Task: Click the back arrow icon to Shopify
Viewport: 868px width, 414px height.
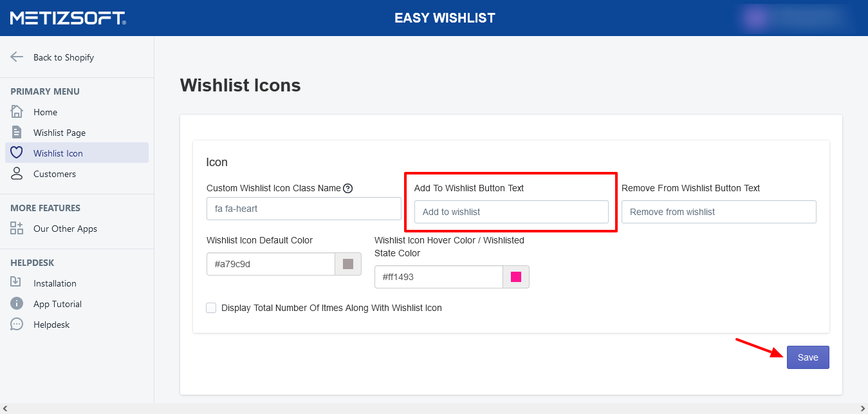Action: tap(17, 57)
